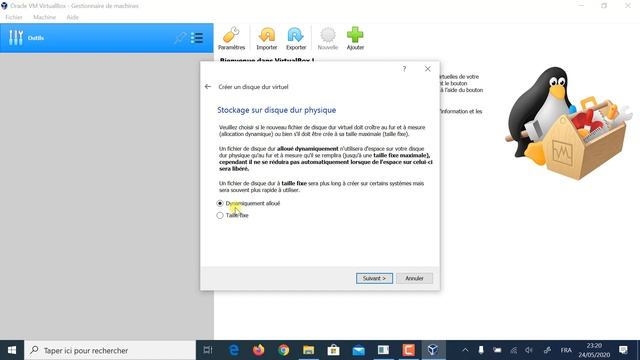Viewport: 640px width, 360px height.
Task: Select the Outils tools item
Action: [x=107, y=38]
